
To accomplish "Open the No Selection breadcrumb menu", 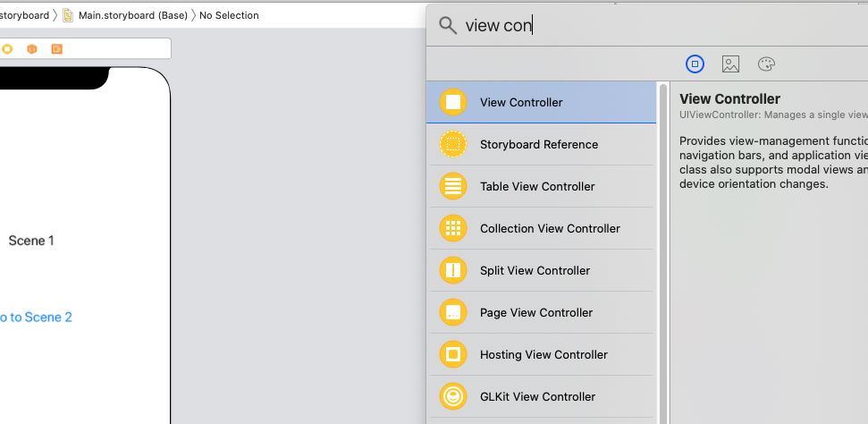I will coord(229,15).
